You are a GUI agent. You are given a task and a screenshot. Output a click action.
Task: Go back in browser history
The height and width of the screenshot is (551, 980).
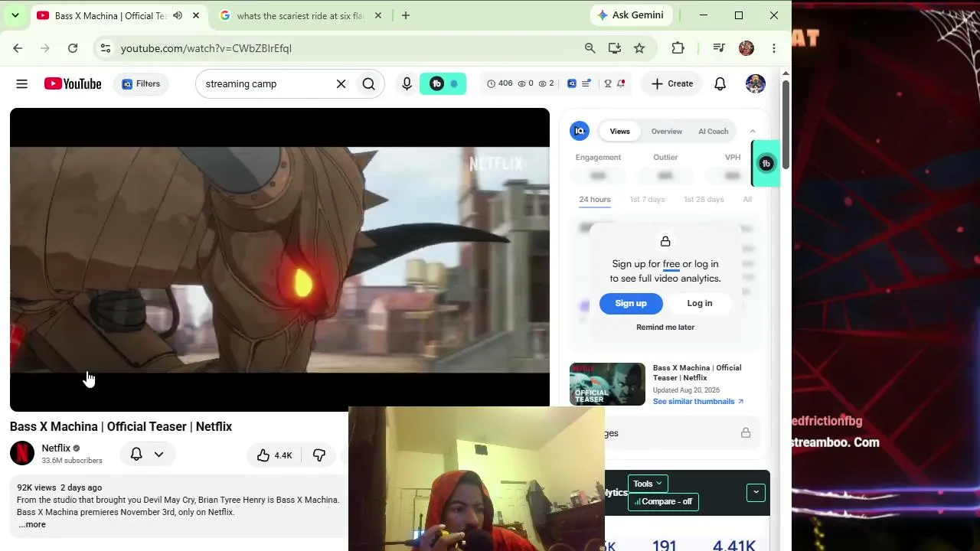pyautogui.click(x=18, y=48)
